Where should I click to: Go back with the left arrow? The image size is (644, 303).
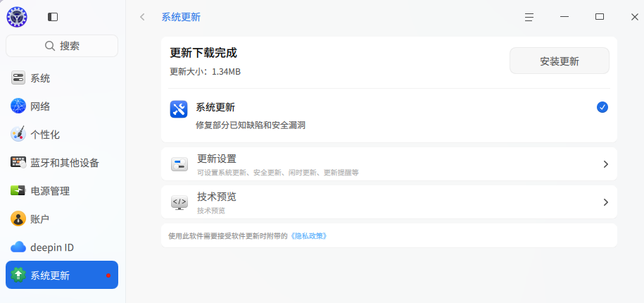pyautogui.click(x=142, y=17)
